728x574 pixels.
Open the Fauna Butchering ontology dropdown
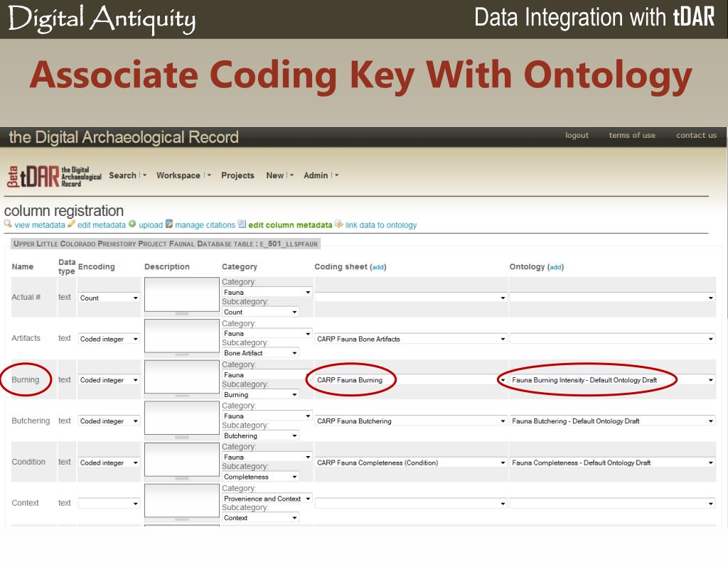612,421
